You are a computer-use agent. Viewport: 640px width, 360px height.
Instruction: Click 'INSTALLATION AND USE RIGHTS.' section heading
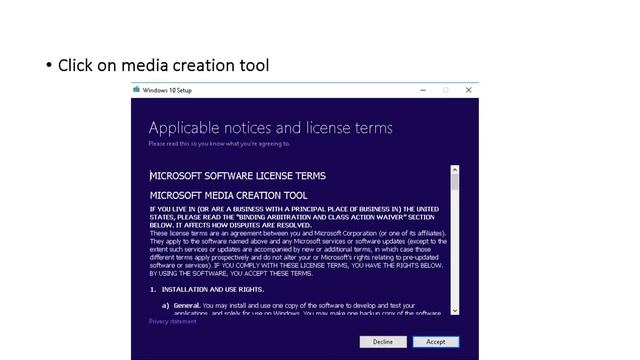[213, 289]
